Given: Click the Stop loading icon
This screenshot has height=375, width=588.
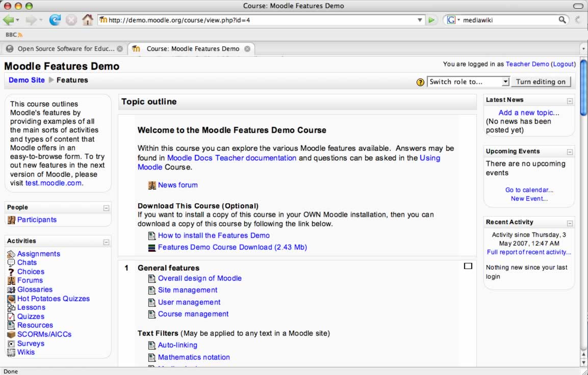Looking at the screenshot, I should [x=71, y=20].
